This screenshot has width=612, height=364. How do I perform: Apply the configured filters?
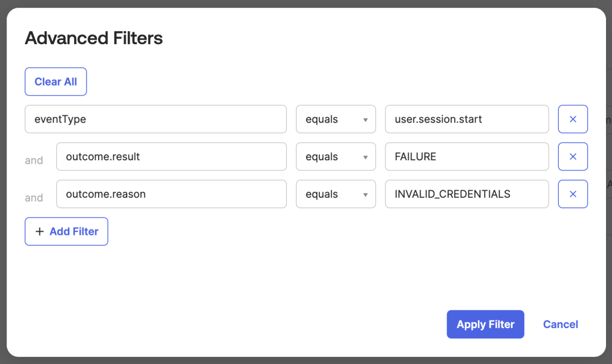pyautogui.click(x=485, y=325)
